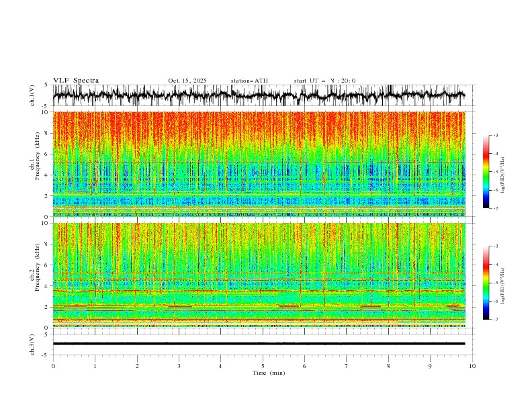
Task: Click the lower colorbar "log(PSD)(V²/Hz)" label
Action: pyautogui.click(x=503, y=286)
